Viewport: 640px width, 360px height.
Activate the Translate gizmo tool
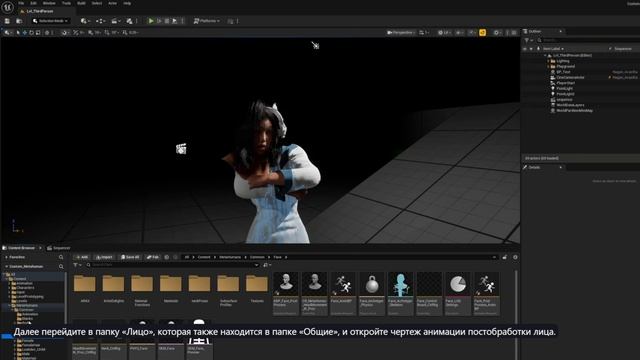[24, 32]
